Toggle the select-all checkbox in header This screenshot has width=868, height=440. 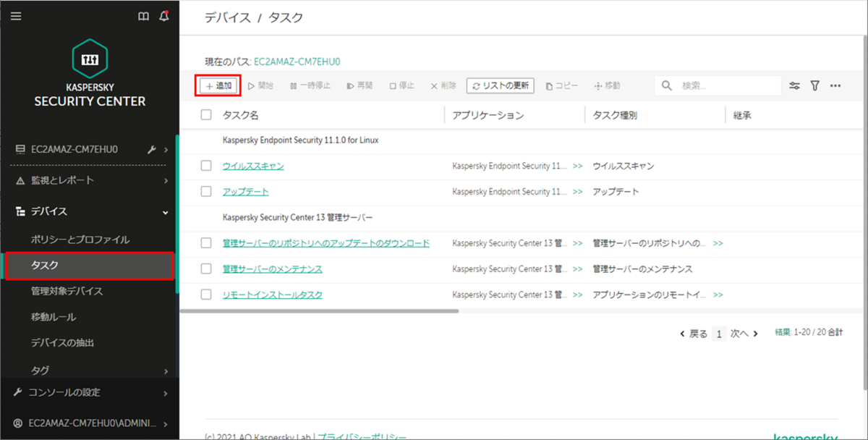(x=206, y=114)
